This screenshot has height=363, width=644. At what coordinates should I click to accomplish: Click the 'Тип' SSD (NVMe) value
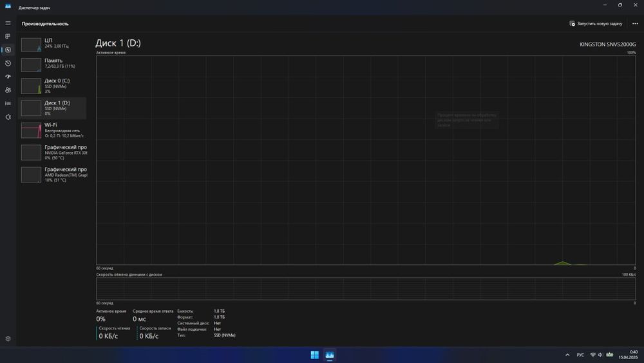225,335
